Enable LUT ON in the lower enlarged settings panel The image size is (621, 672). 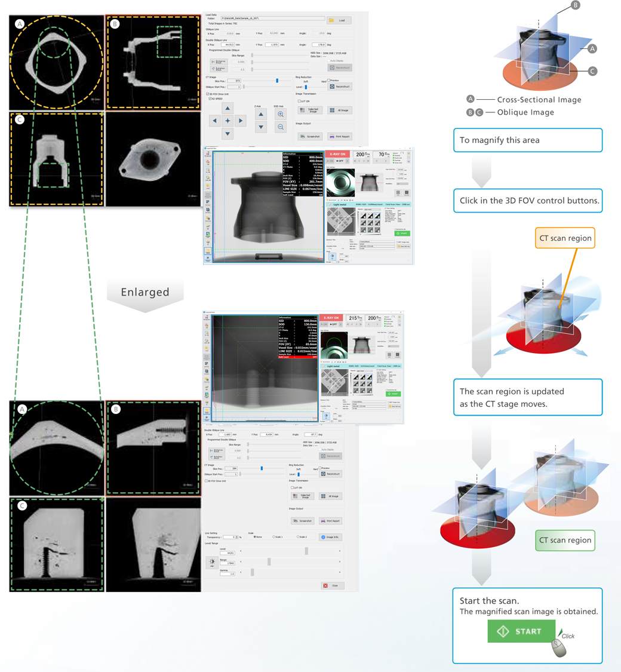pyautogui.click(x=292, y=487)
